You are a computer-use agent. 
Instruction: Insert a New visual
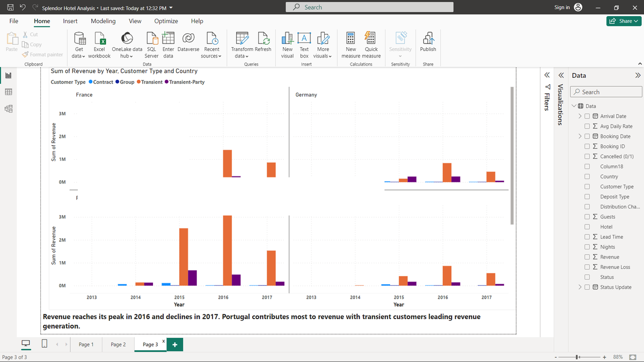click(288, 45)
